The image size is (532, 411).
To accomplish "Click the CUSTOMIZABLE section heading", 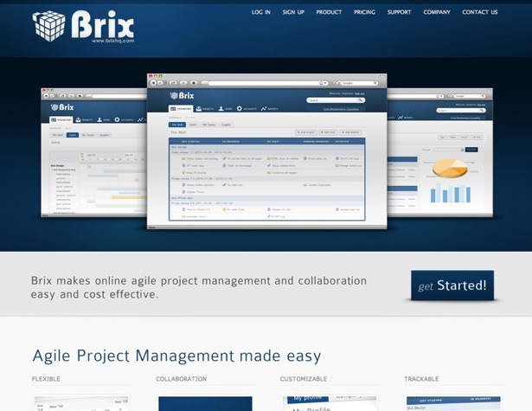I will pos(304,379).
